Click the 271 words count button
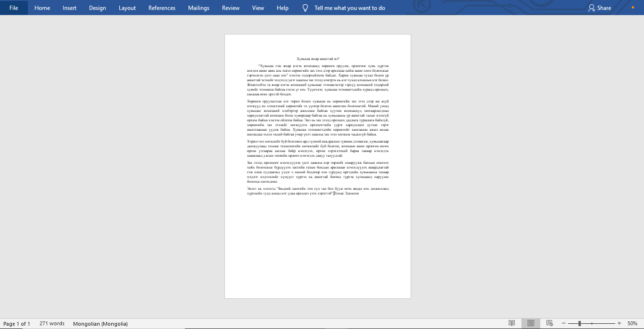 coord(52,324)
